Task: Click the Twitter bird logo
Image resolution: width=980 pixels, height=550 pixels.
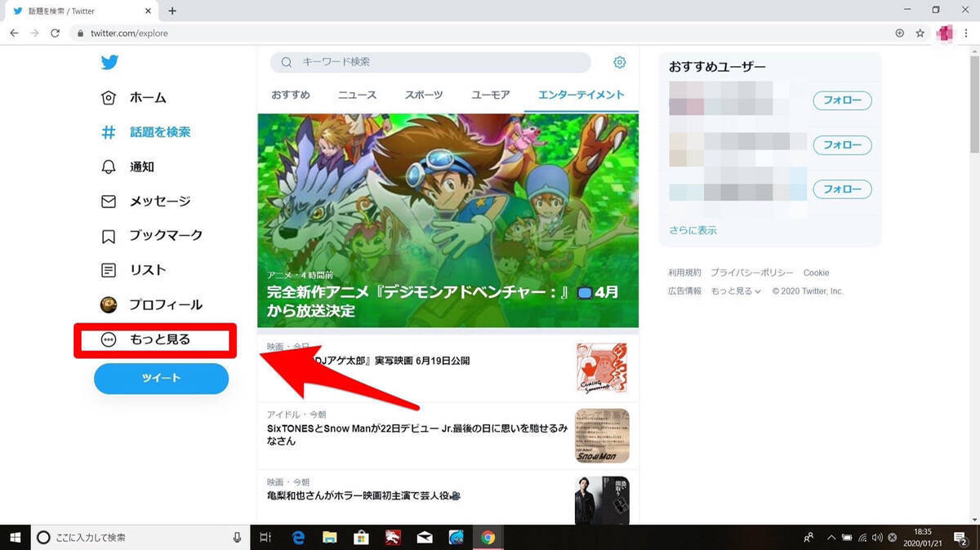Action: point(109,63)
